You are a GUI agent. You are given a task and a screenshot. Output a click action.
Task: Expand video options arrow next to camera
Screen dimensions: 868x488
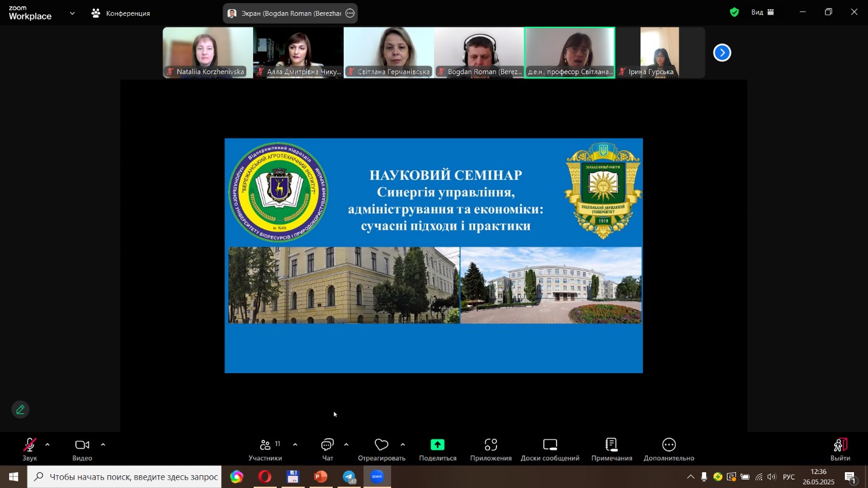coord(103,445)
